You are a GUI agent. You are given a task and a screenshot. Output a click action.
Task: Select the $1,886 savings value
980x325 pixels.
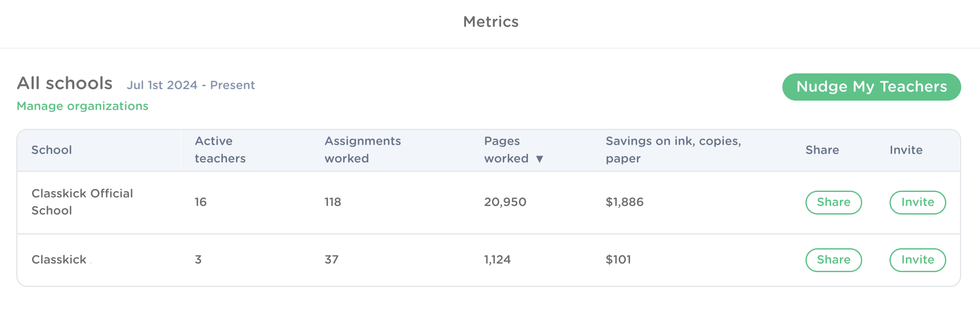tap(624, 202)
